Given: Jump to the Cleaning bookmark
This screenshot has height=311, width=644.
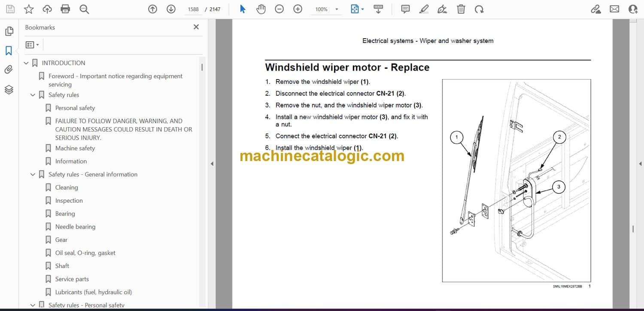Looking at the screenshot, I should (x=67, y=187).
